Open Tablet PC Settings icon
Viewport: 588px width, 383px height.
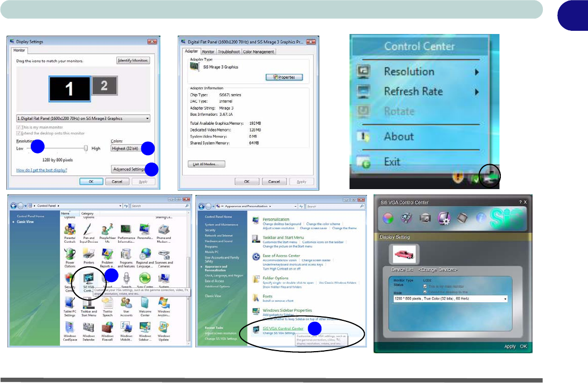[x=70, y=307]
